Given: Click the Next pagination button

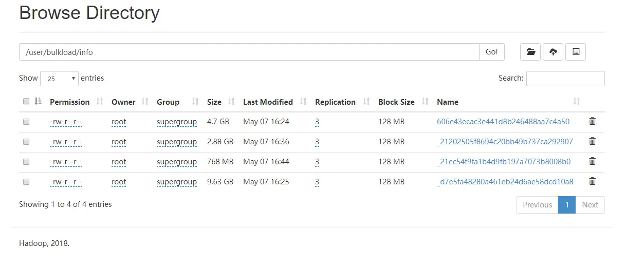Looking at the screenshot, I should tap(590, 205).
